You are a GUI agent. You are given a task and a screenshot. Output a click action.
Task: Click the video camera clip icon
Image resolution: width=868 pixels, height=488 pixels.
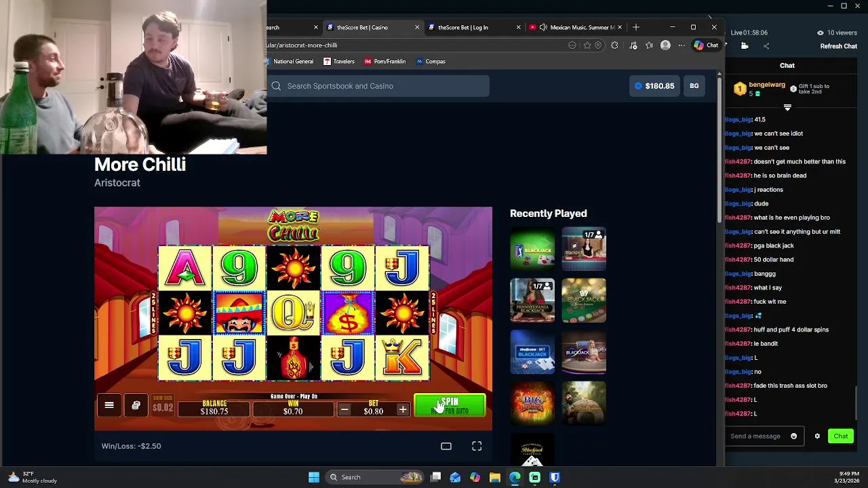pos(745,46)
